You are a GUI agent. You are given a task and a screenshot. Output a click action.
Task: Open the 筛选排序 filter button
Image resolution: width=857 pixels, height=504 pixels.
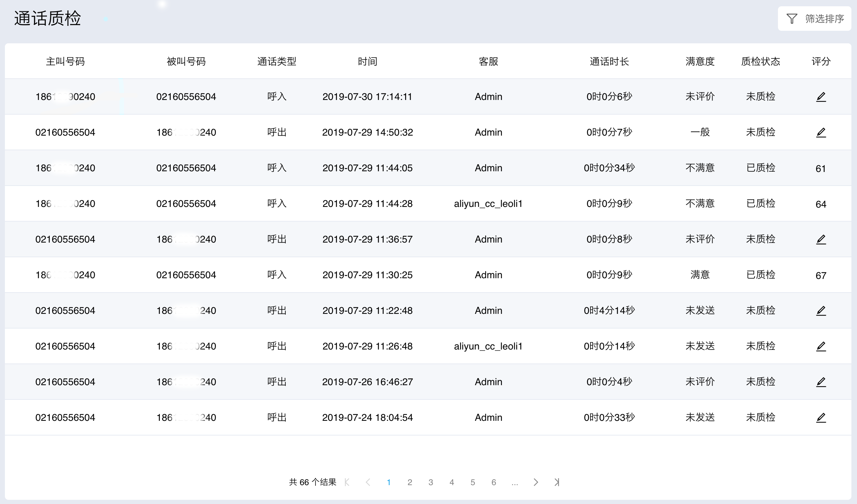[x=814, y=19]
